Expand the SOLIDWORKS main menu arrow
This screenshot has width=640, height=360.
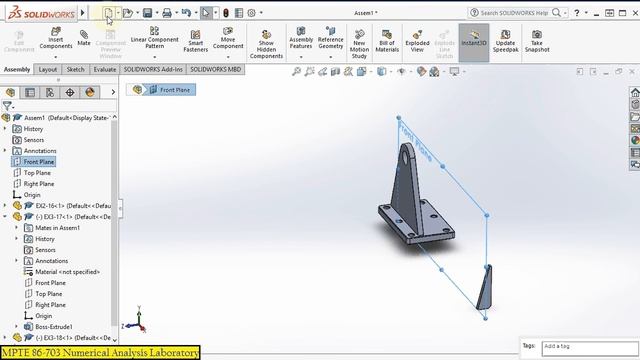(x=82, y=13)
